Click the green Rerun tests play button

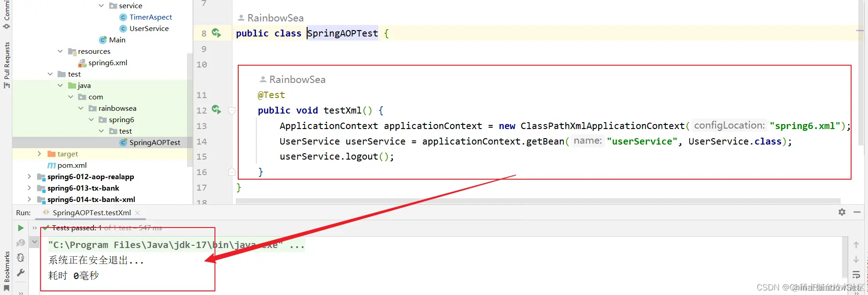21,228
